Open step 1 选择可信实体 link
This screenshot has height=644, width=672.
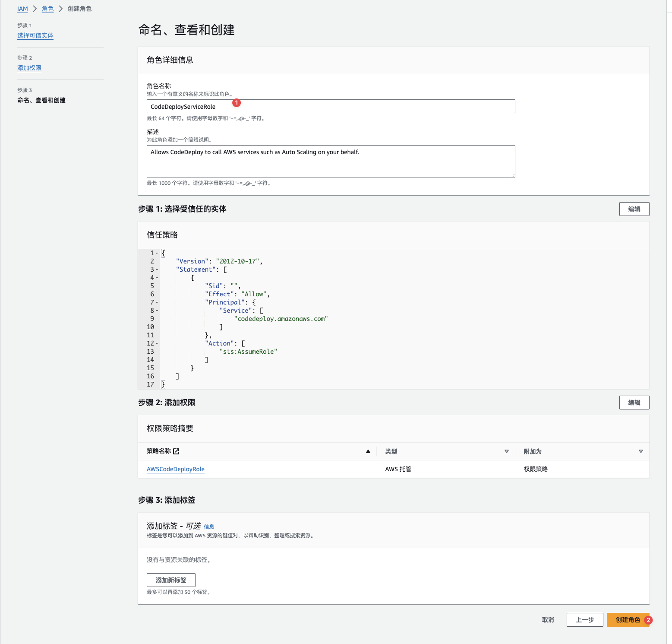pos(35,35)
